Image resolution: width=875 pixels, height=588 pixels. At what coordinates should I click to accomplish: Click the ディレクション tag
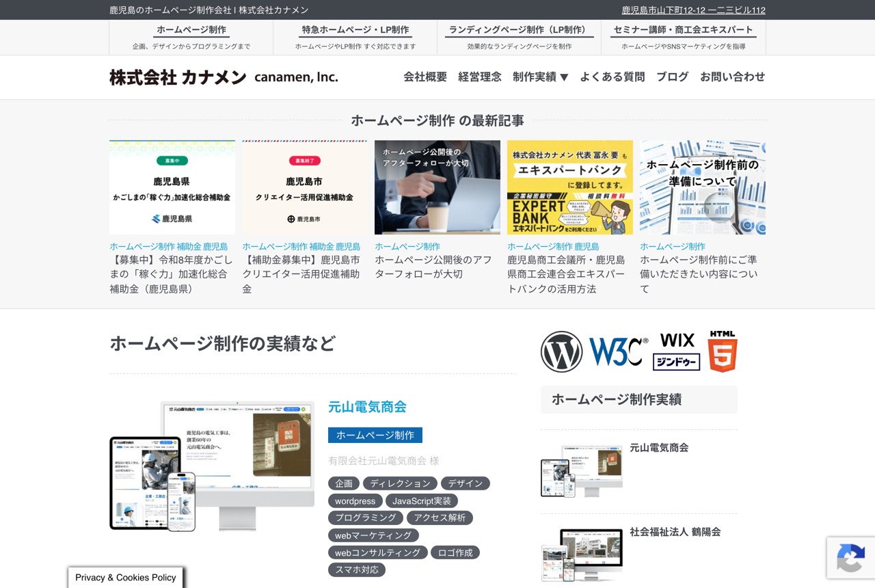pos(400,483)
